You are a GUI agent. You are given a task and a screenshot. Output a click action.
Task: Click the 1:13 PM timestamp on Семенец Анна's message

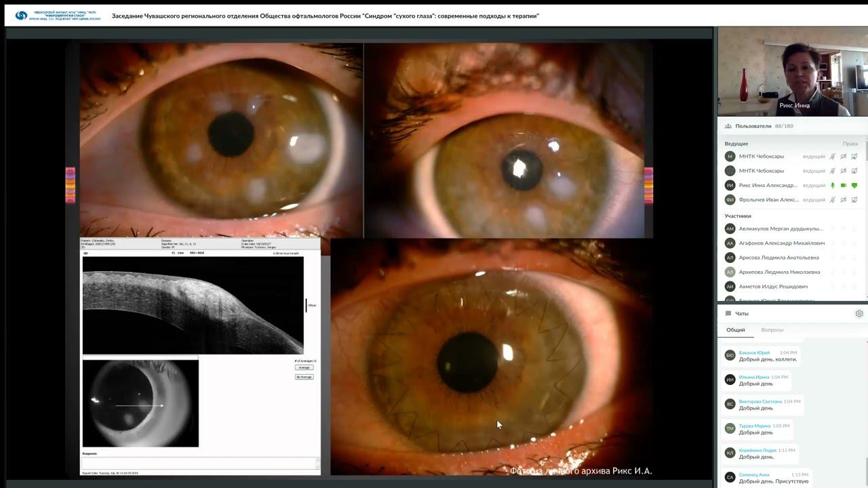point(800,474)
